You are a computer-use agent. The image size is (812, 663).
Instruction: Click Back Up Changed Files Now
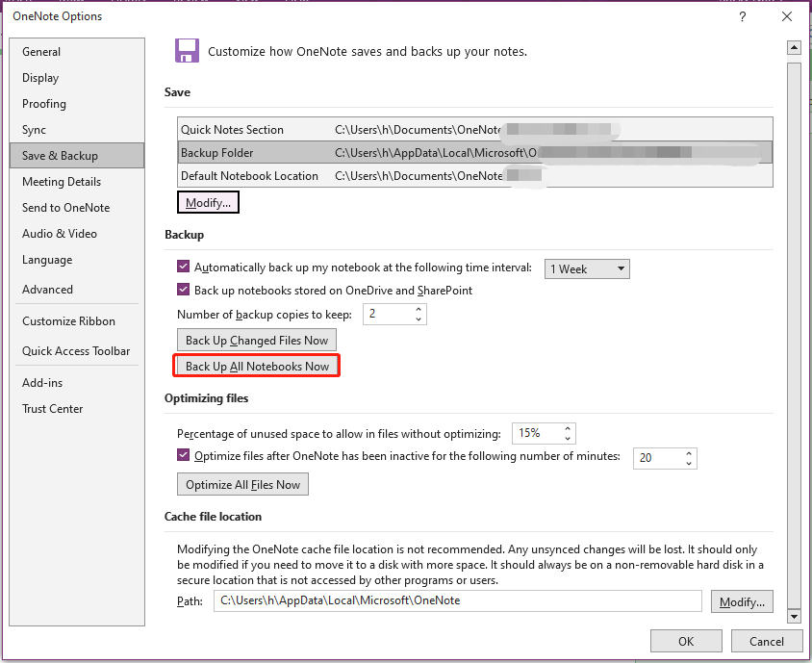pos(256,340)
